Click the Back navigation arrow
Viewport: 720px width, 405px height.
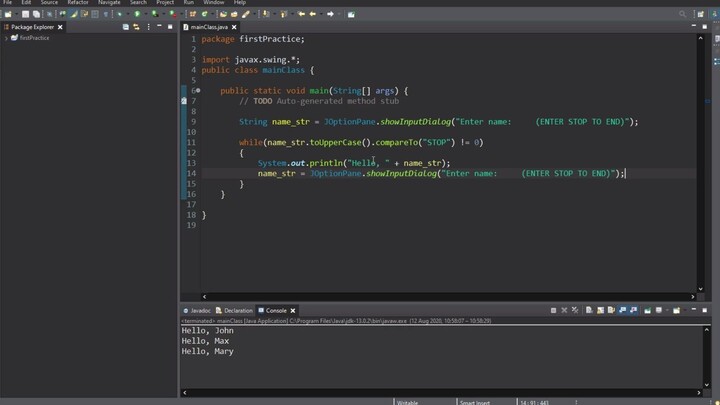coord(313,14)
